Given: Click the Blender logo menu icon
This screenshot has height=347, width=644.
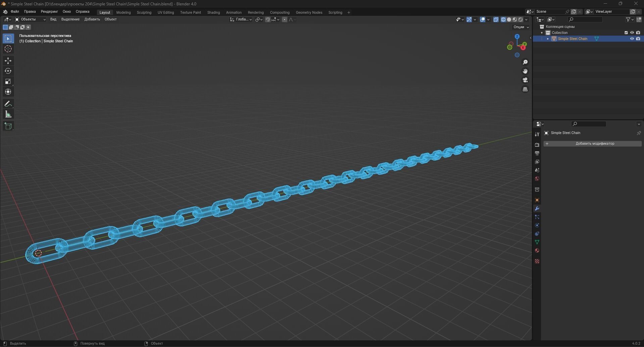Looking at the screenshot, I should (5, 12).
